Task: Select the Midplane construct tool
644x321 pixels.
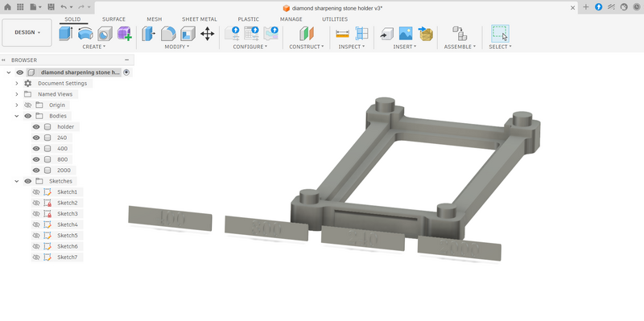Action: [307, 33]
